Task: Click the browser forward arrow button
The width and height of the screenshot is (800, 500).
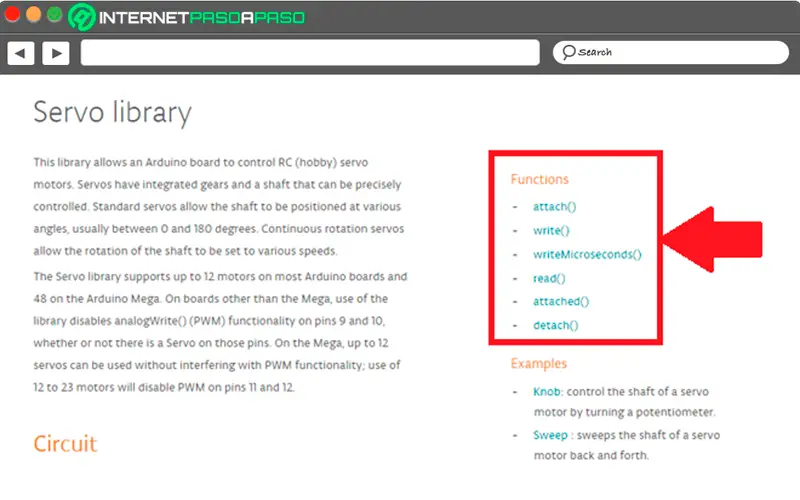Action: [x=56, y=53]
